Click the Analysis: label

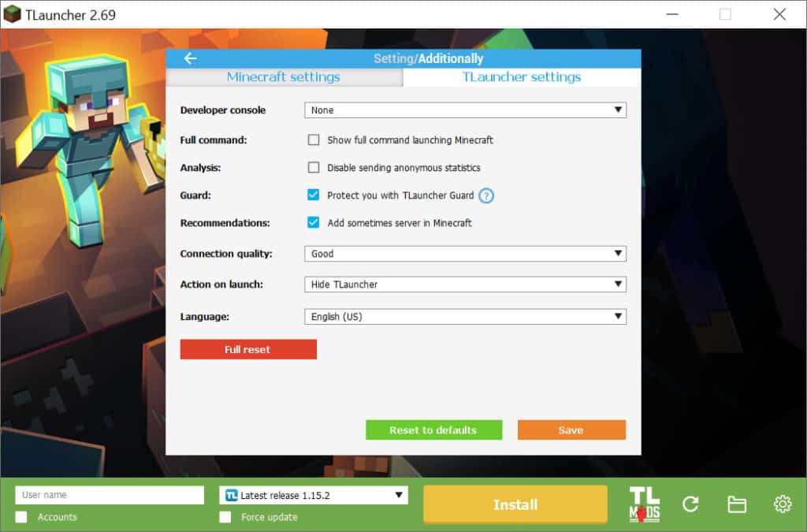200,168
